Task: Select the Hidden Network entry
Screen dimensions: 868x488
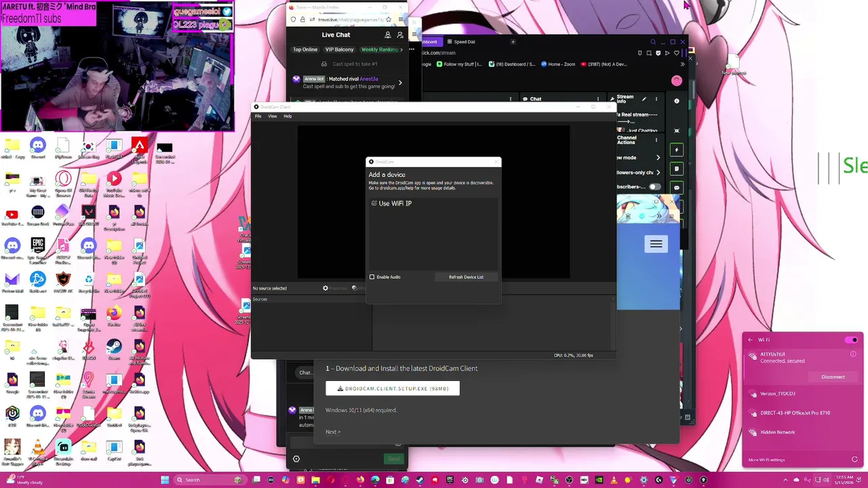Action: (803, 432)
